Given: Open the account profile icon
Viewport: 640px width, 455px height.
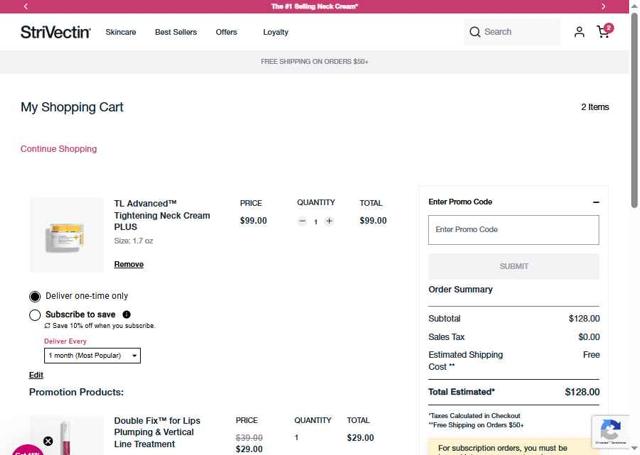Looking at the screenshot, I should pyautogui.click(x=579, y=32).
